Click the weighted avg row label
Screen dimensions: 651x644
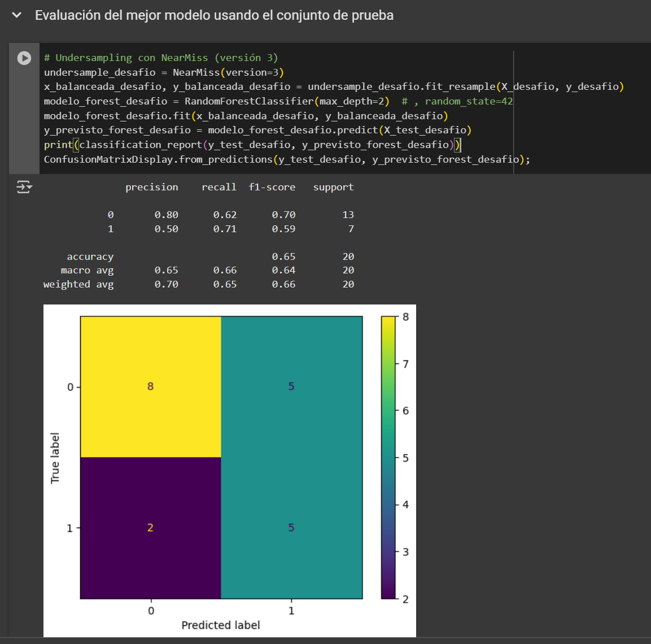click(78, 285)
